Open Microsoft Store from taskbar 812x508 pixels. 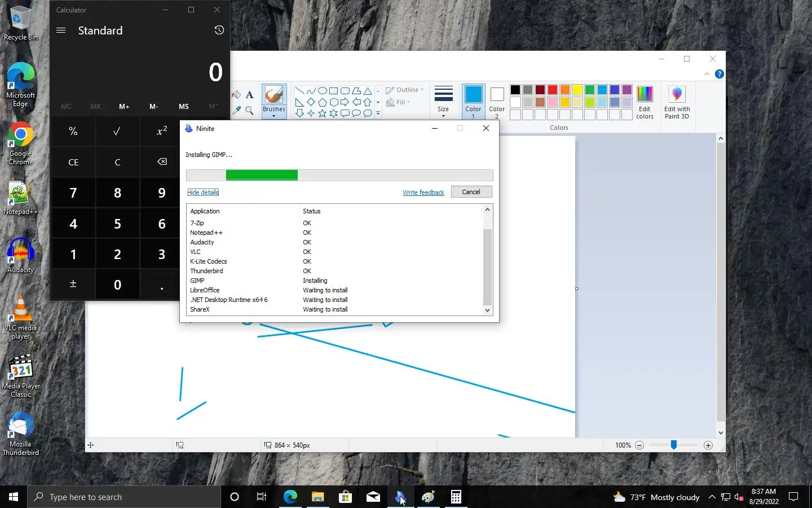(345, 497)
